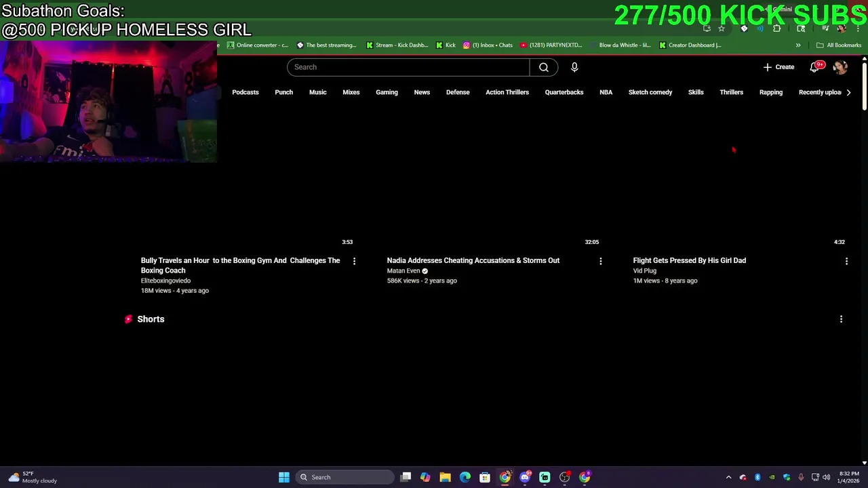Activate voice search microphone icon
The image size is (868, 488).
(x=574, y=67)
